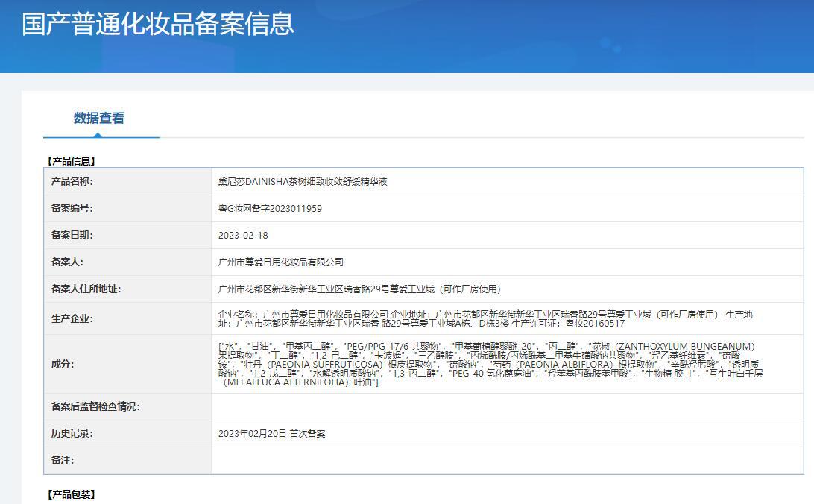
Task: Click the 备案人 label cell
Action: (127, 262)
